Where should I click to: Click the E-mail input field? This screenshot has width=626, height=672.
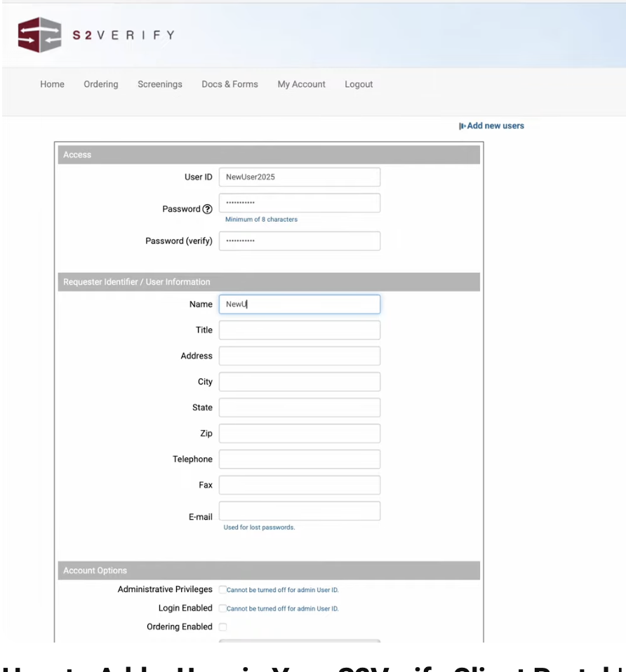[299, 511]
